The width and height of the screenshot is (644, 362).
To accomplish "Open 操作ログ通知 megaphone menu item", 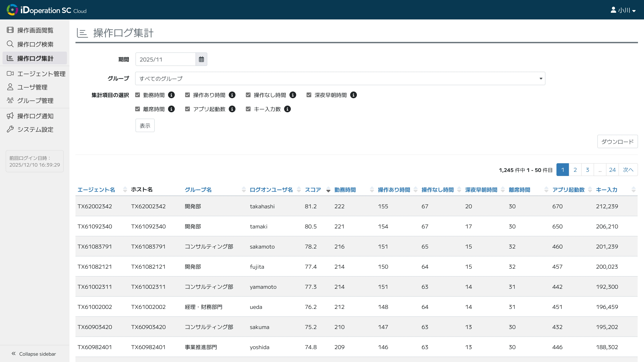I will [35, 116].
